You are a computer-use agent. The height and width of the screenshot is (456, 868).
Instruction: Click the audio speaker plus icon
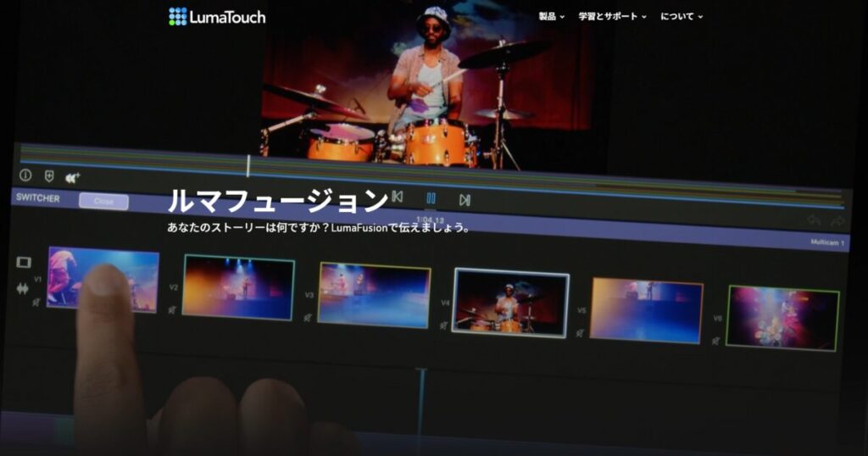pos(73,178)
